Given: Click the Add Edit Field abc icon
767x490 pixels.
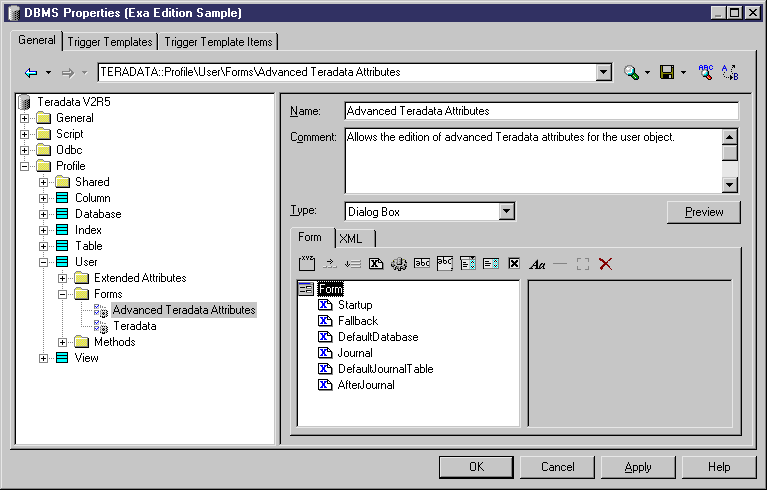Looking at the screenshot, I should [422, 264].
